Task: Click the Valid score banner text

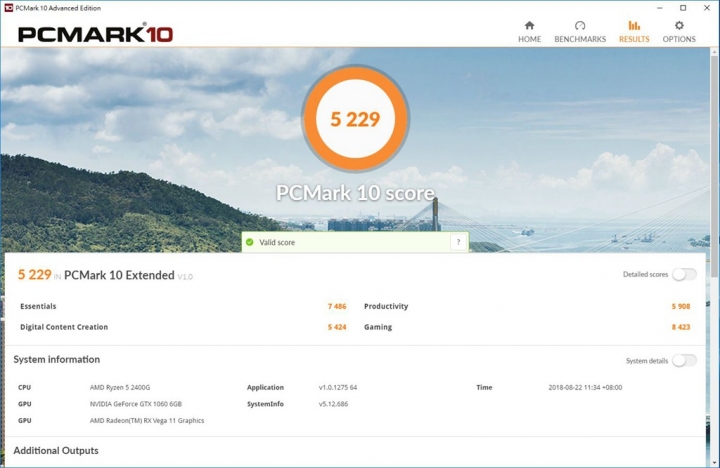Action: click(277, 242)
